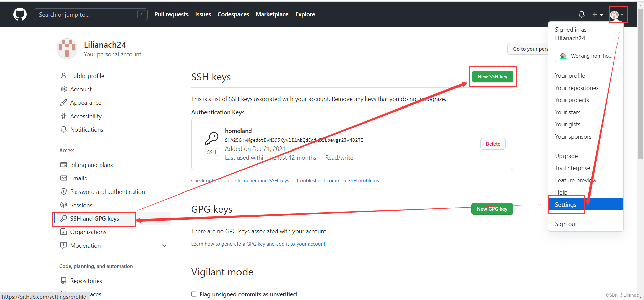This screenshot has width=644, height=300.
Task: Open the Organizations settings page
Action: [88, 232]
